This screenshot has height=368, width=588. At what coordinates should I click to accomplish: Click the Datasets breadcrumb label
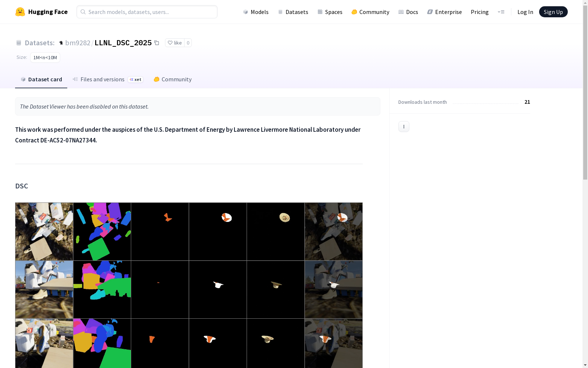pyautogui.click(x=39, y=43)
